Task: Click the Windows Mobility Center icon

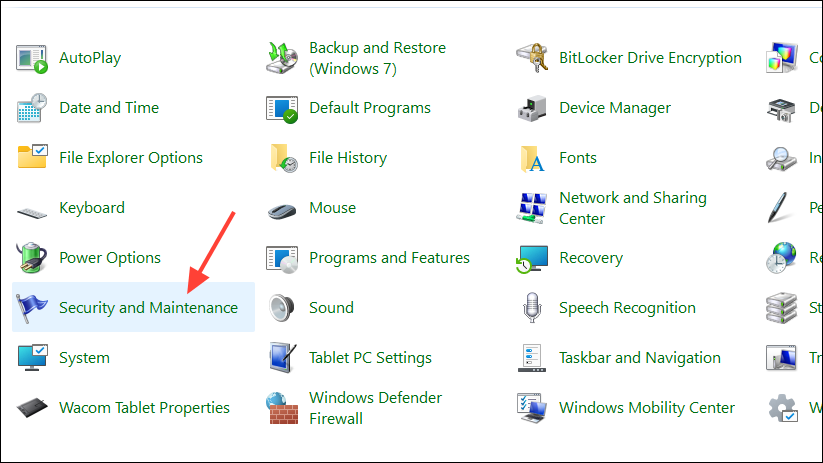Action: (532, 408)
